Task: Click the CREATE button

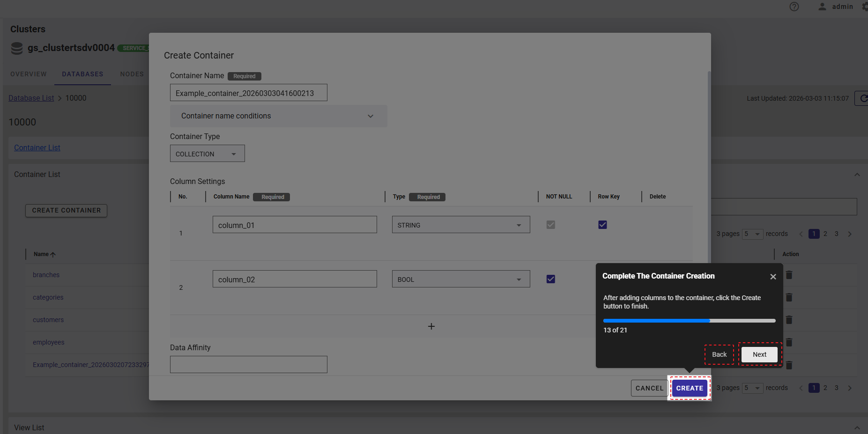Action: (x=690, y=388)
